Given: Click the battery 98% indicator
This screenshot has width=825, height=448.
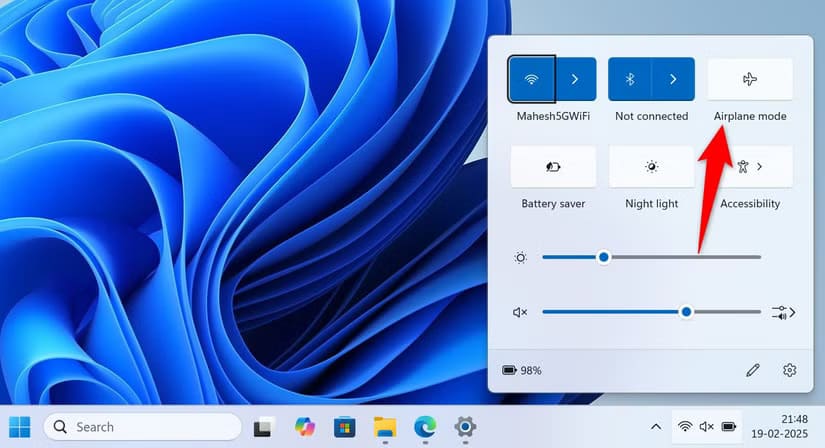Looking at the screenshot, I should (522, 370).
